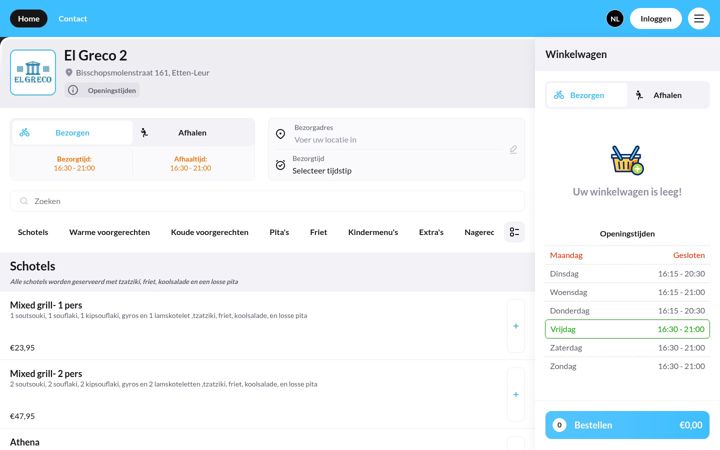Click the magnifier icon in the Zoeken field
720x450 pixels.
24,201
